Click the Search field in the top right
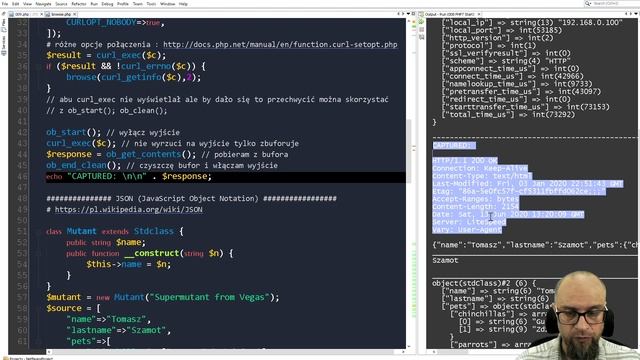The width and height of the screenshot is (640, 360). 615,3
